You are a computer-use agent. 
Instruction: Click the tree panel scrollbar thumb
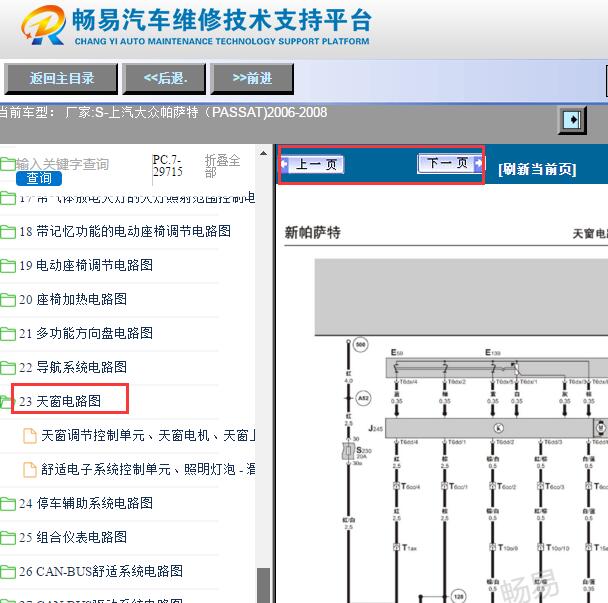[x=264, y=585]
